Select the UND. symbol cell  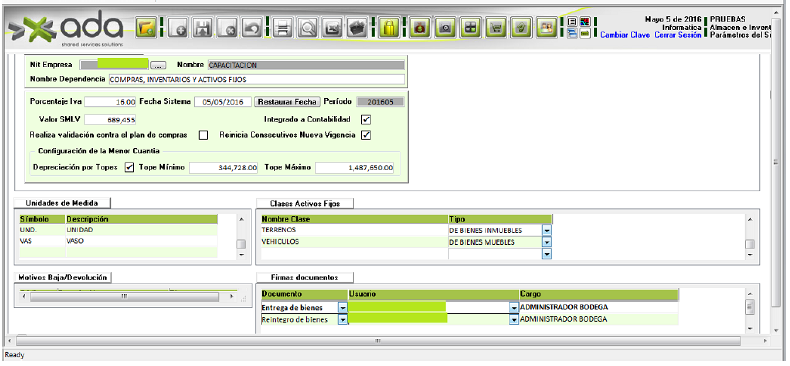coord(42,230)
